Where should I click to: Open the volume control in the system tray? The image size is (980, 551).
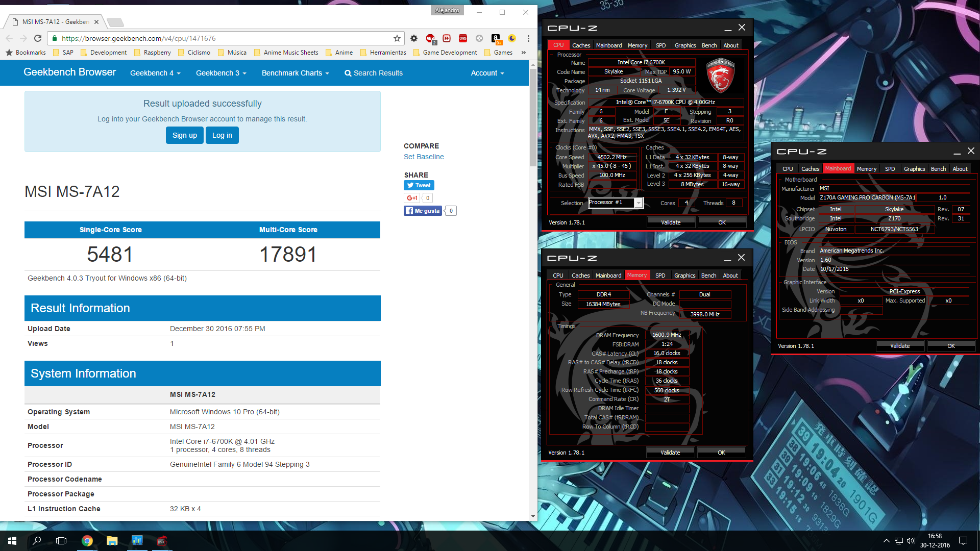pos(911,541)
